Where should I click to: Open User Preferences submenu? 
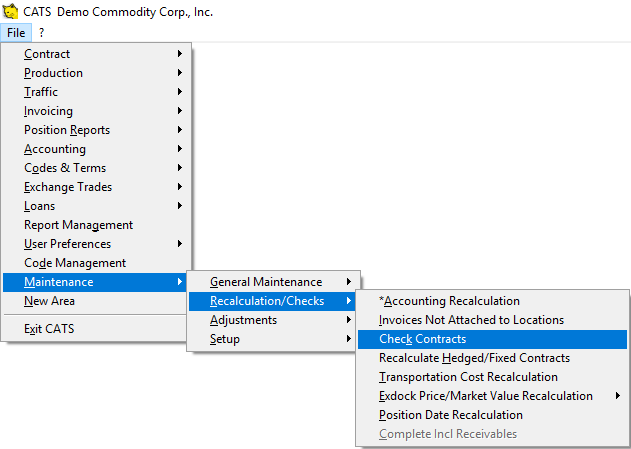tap(95, 244)
